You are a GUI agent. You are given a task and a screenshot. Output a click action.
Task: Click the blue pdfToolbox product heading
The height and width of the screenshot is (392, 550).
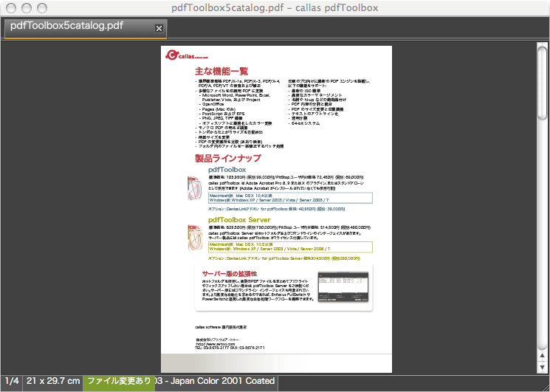pos(227,170)
